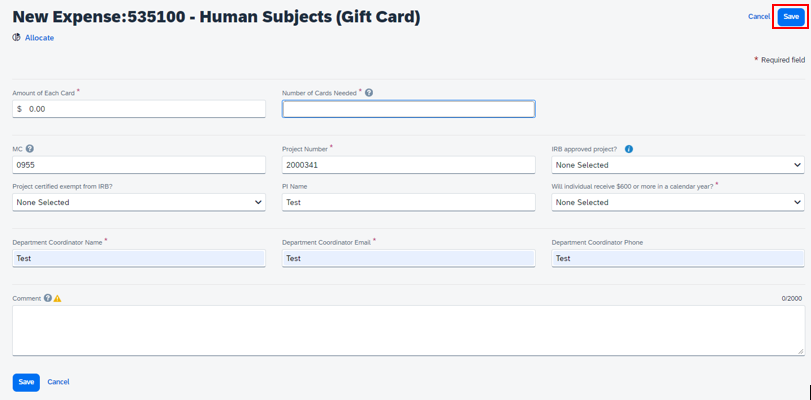811x400 pixels.
Task: Click the MC field help icon
Action: (x=30, y=149)
